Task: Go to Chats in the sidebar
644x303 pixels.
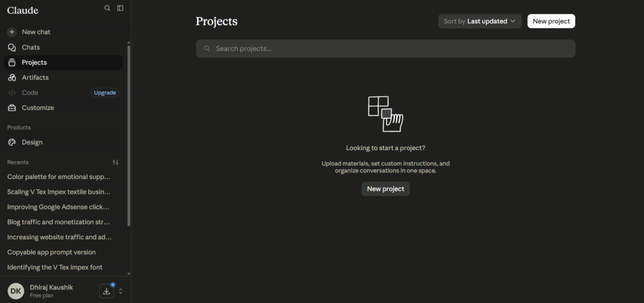Action: [x=64, y=47]
